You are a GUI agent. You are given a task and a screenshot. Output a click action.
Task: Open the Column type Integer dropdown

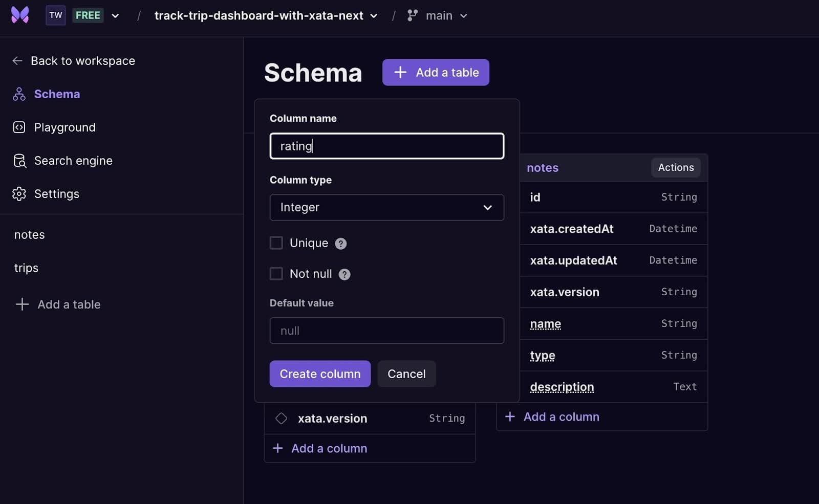tap(387, 207)
